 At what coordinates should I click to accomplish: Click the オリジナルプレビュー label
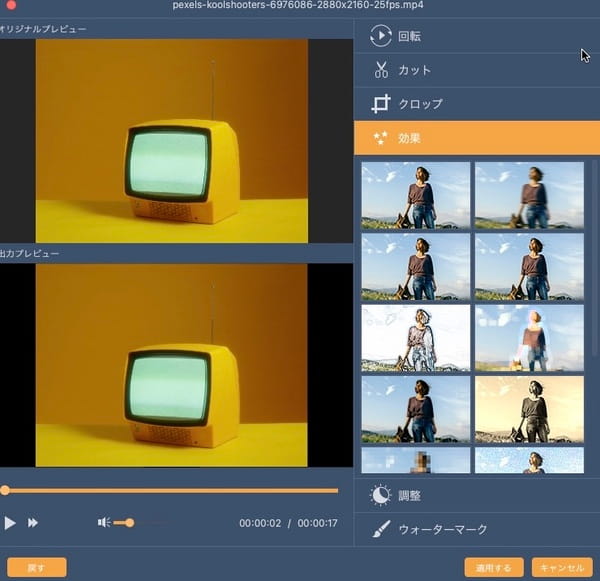click(42, 29)
